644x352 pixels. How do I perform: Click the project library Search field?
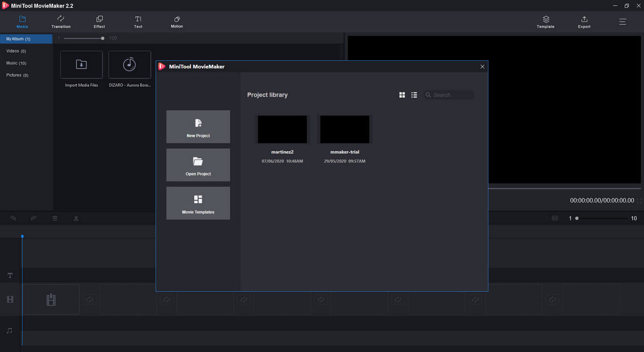coord(448,95)
